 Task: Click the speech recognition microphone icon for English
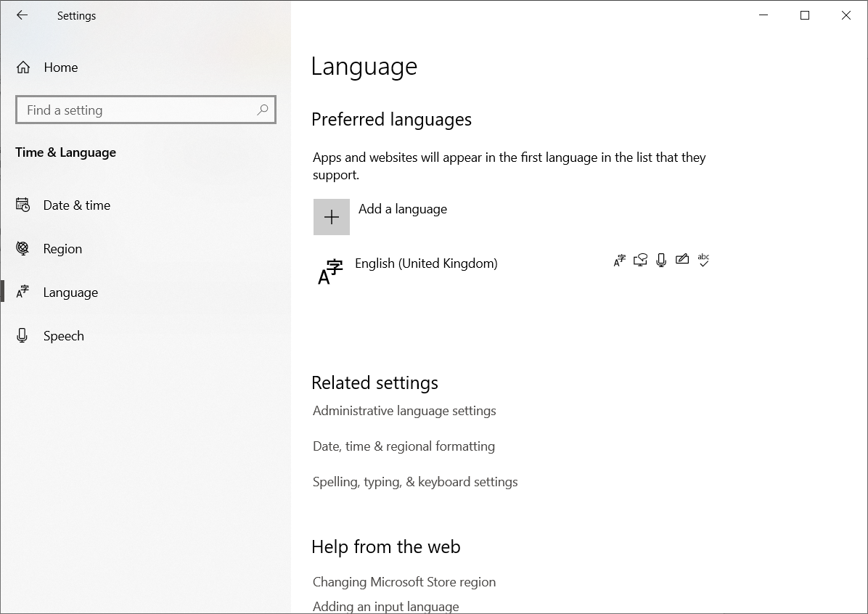click(661, 261)
